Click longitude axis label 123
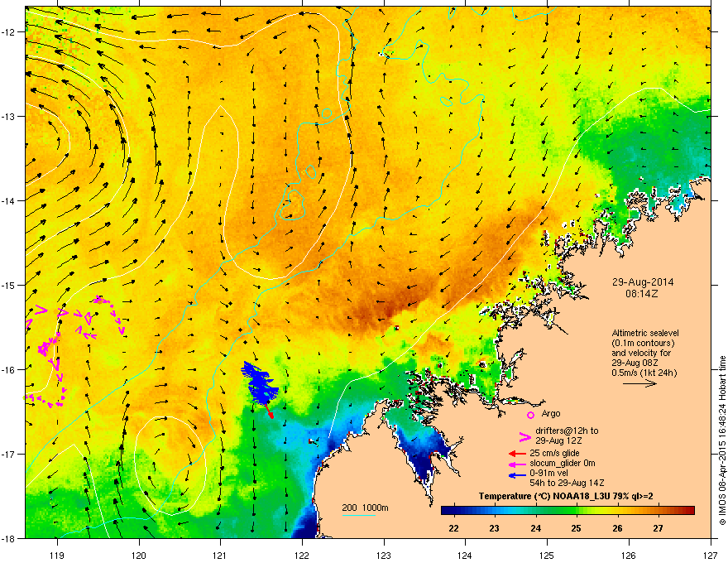The image size is (728, 563). pyautogui.click(x=384, y=555)
